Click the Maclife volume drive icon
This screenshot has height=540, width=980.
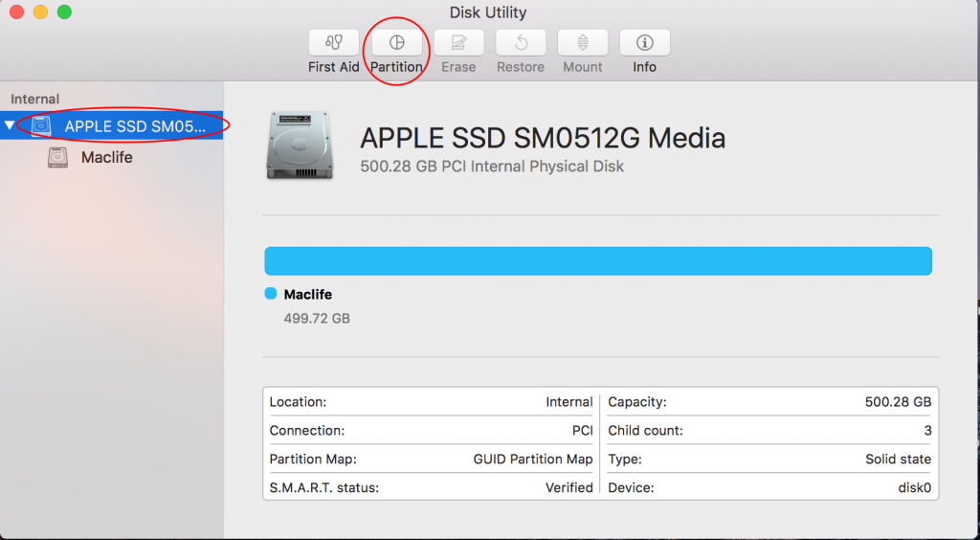point(57,157)
